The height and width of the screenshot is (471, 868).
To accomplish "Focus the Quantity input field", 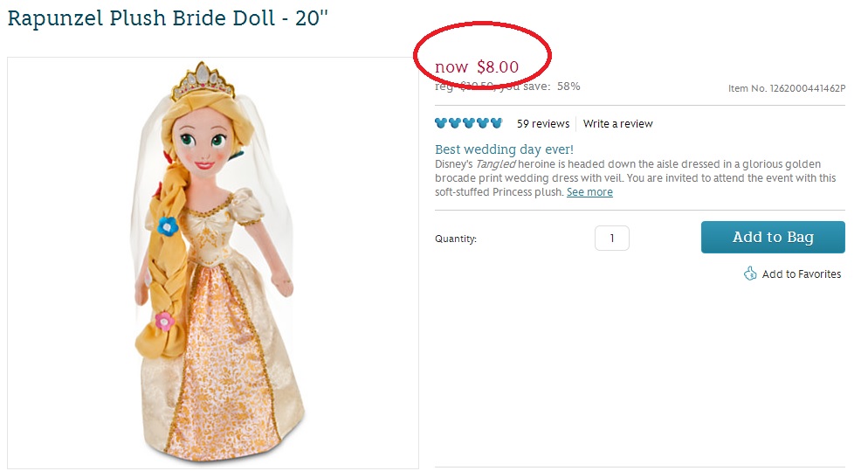I will click(x=612, y=239).
